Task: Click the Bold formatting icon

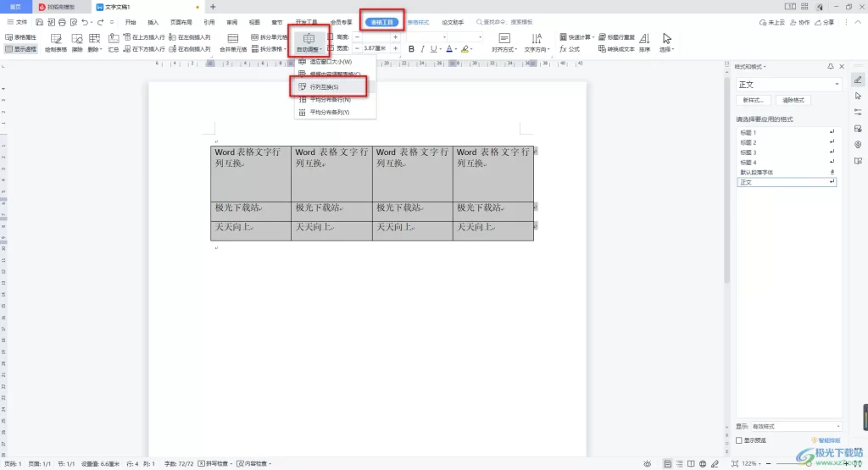Action: click(411, 49)
